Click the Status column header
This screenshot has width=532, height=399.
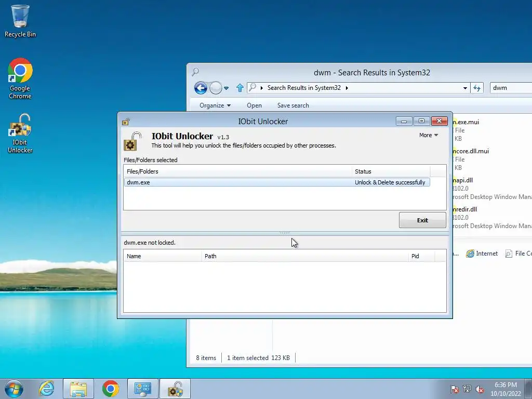pos(391,171)
